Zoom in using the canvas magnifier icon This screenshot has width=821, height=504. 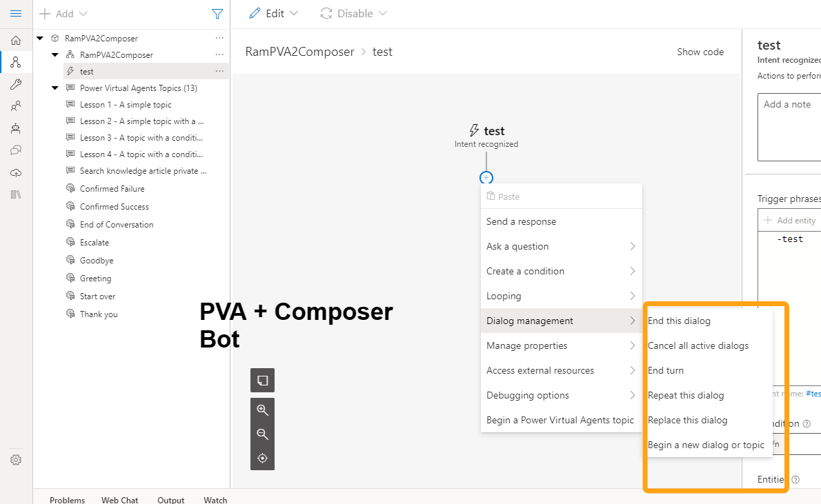coord(262,410)
